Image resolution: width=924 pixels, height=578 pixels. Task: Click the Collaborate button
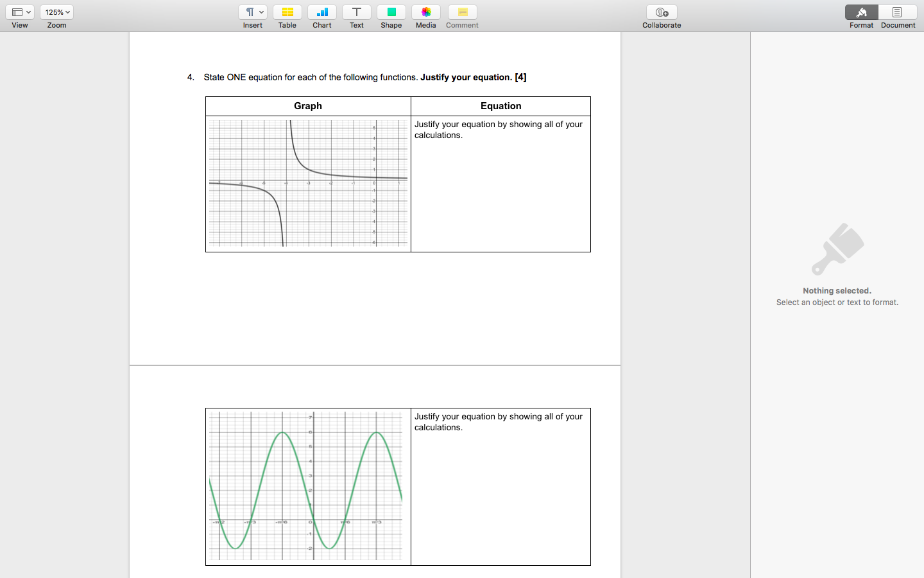tap(662, 12)
